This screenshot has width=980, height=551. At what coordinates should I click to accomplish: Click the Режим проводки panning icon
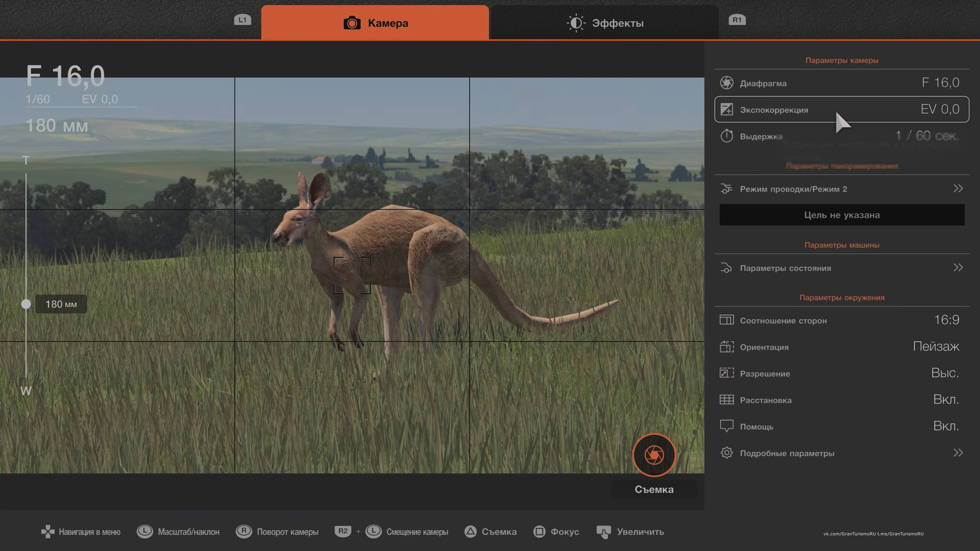tap(726, 189)
